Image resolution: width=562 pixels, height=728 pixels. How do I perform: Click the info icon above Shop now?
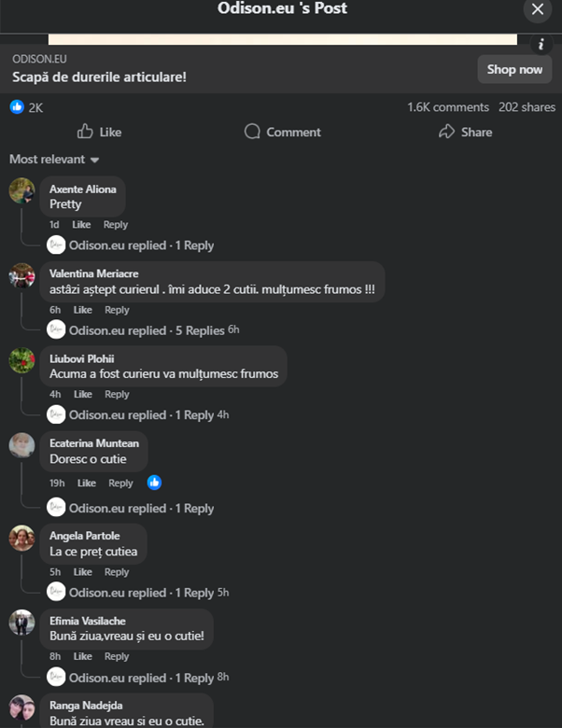[x=541, y=45]
